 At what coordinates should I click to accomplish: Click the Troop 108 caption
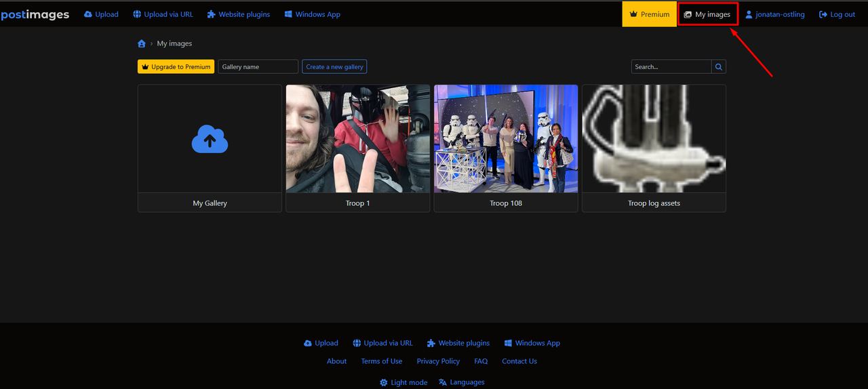click(x=506, y=203)
